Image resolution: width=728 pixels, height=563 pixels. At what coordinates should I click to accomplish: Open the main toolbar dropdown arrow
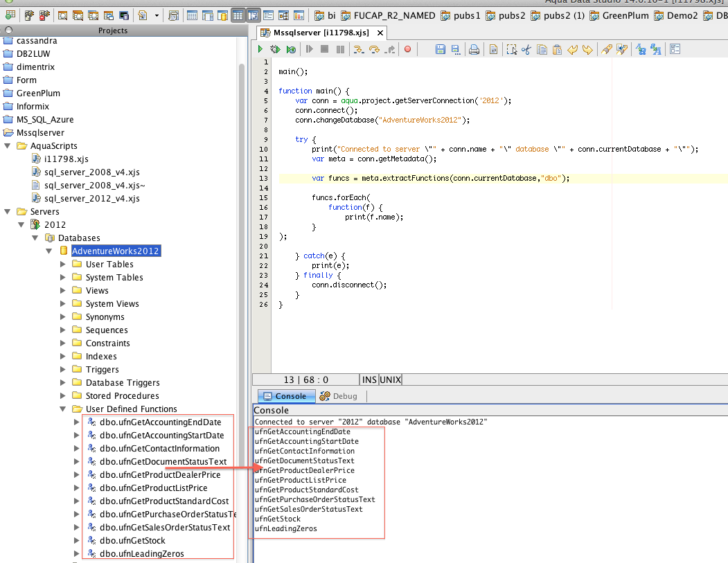(157, 15)
